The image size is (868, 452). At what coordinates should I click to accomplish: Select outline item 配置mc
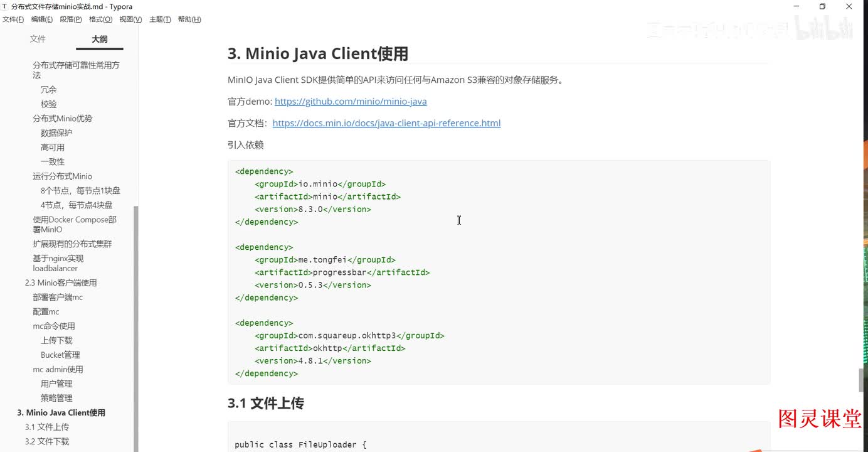(46, 312)
